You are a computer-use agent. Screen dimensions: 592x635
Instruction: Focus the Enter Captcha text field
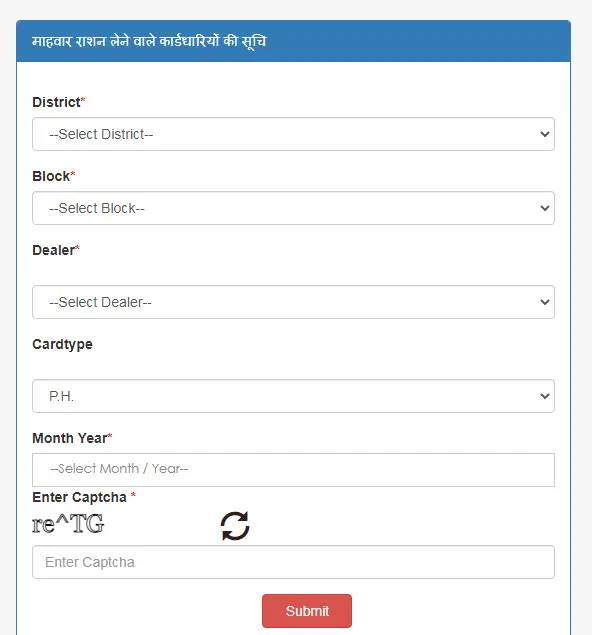click(x=293, y=562)
